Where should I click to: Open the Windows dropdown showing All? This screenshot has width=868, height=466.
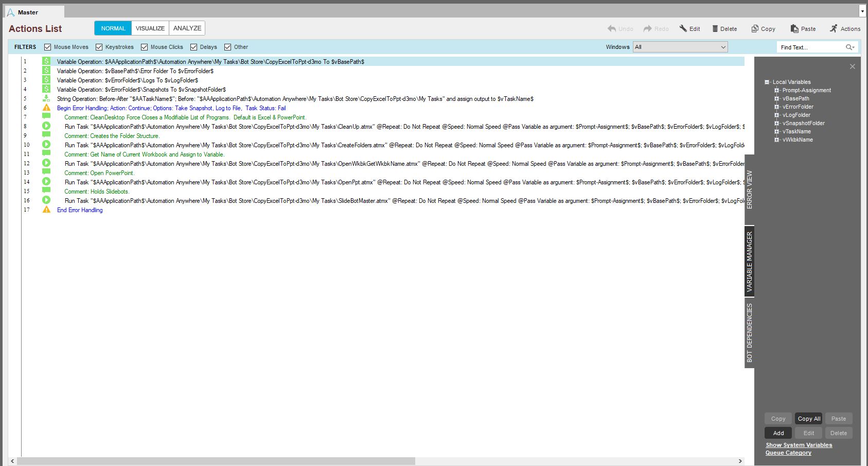pos(680,47)
